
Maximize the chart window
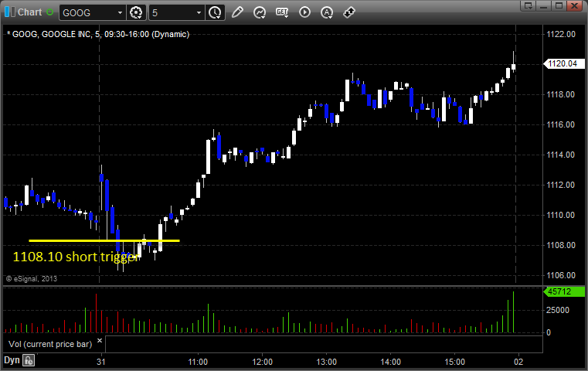(559, 5)
